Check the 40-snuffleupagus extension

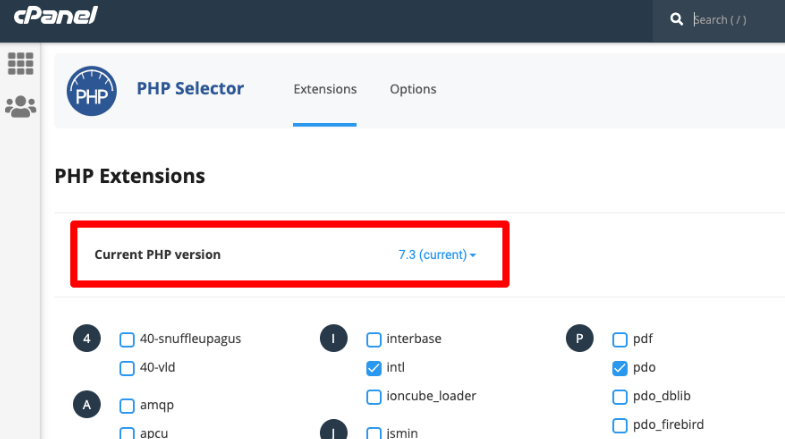(127, 339)
